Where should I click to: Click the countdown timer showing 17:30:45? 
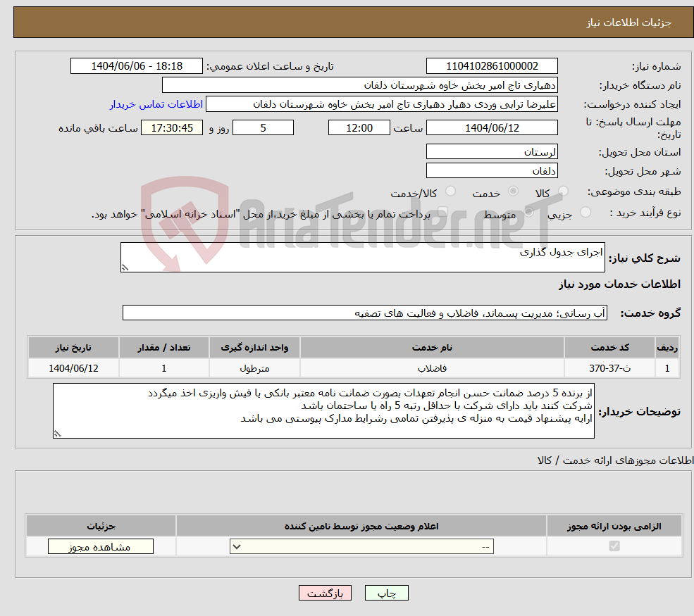coord(172,127)
